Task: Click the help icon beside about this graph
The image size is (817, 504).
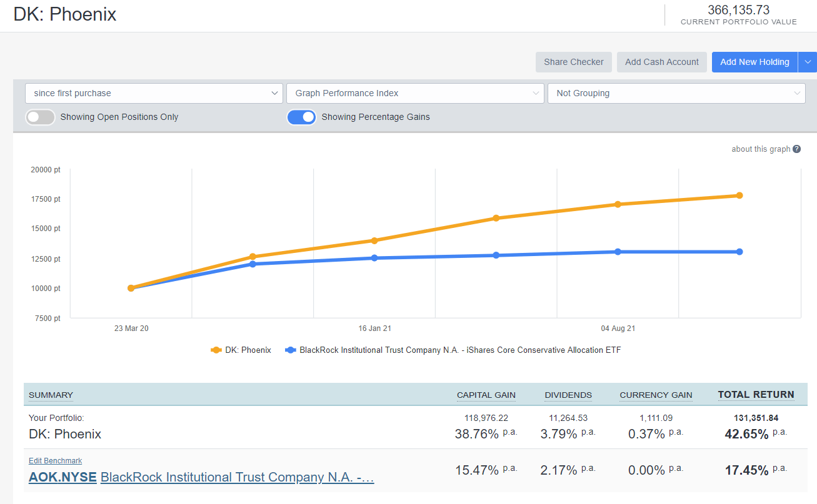Action: (x=796, y=149)
